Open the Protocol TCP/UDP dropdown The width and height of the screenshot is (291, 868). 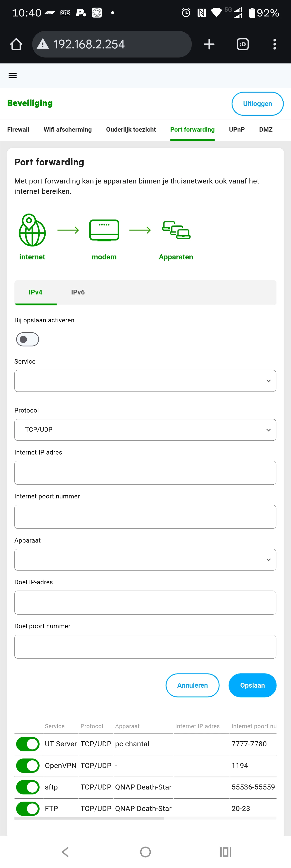click(145, 430)
